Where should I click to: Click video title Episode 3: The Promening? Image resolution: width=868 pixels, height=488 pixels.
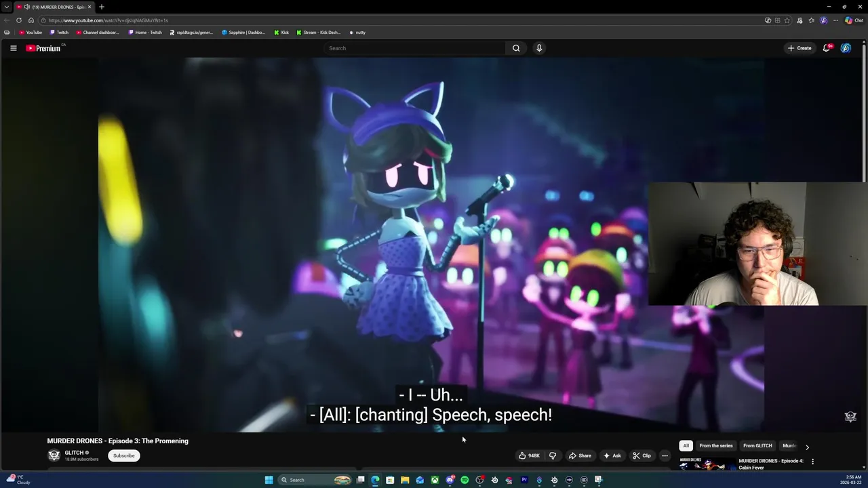tap(118, 441)
